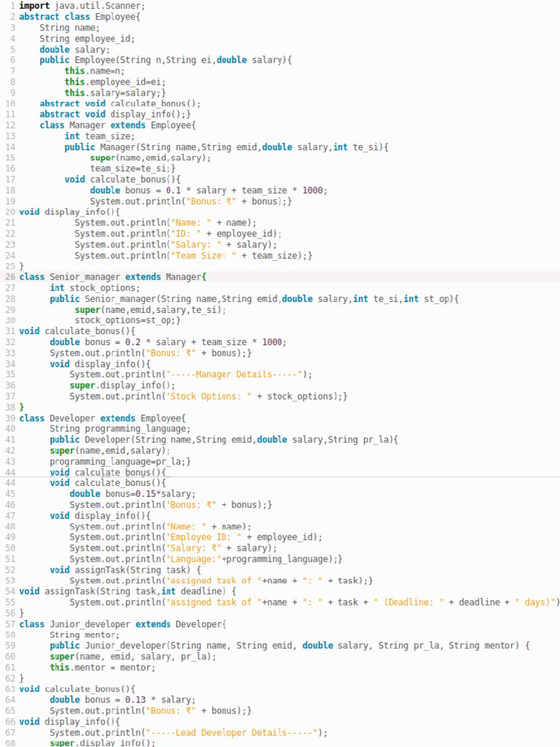Screen dimensions: 560x747
Task: Click the 'Manager Details' println statement
Action: (x=190, y=374)
